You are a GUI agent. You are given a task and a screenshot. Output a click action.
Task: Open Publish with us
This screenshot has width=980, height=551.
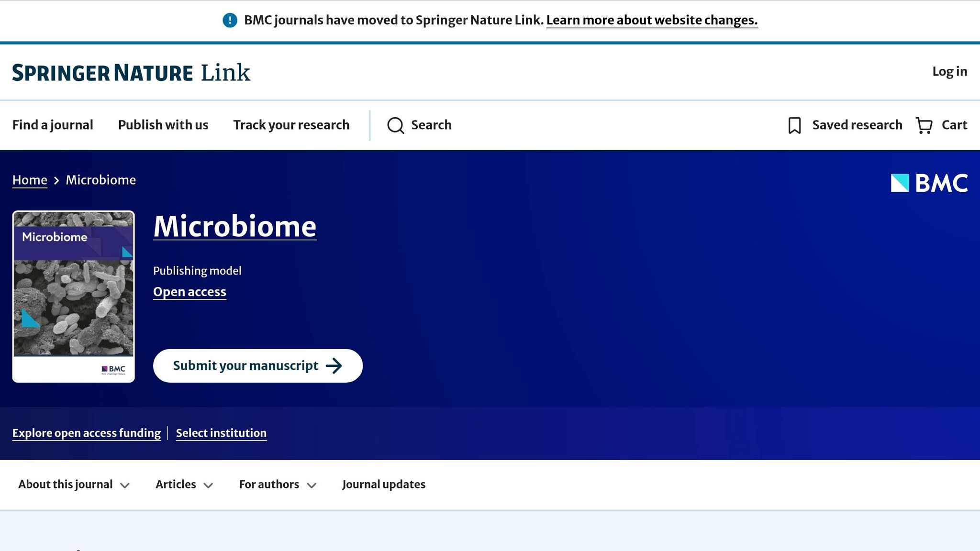click(x=163, y=125)
